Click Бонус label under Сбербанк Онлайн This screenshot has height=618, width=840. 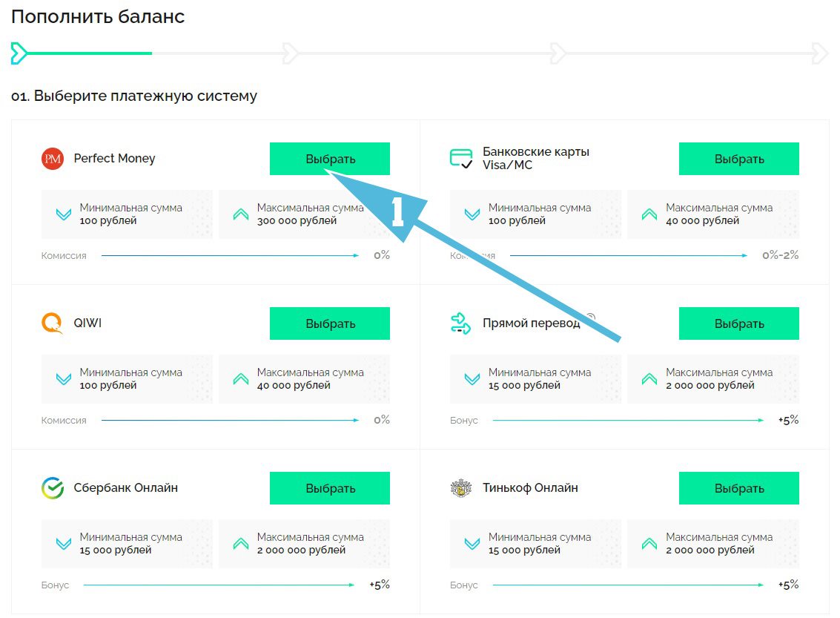[x=55, y=585]
